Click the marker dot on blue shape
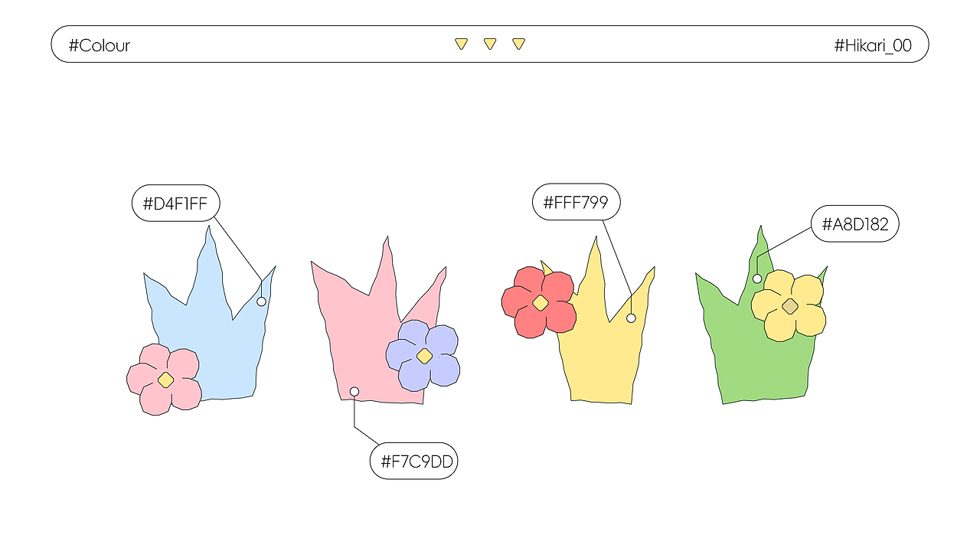The width and height of the screenshot is (980, 551). [261, 302]
